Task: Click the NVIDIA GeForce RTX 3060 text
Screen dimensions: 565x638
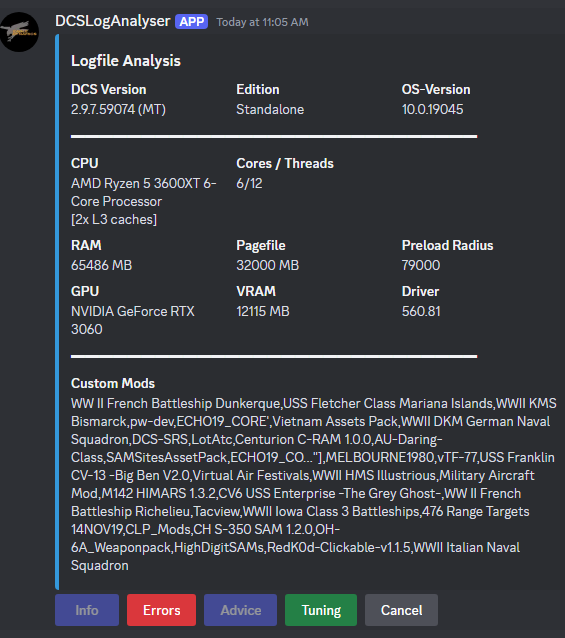Action: click(133, 320)
